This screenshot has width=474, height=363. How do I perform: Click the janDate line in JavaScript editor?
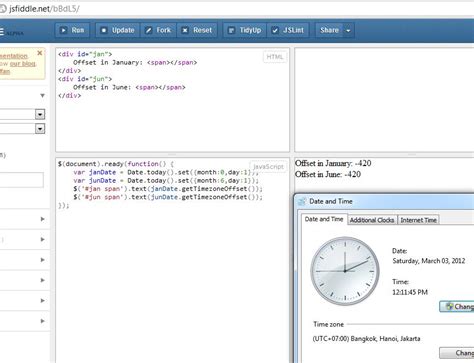[166, 172]
